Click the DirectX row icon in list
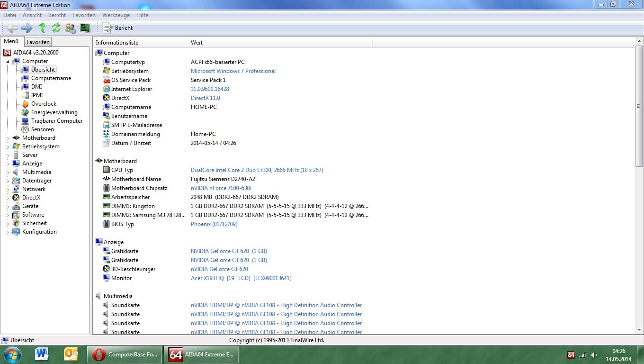This screenshot has width=644, height=364. [x=107, y=98]
